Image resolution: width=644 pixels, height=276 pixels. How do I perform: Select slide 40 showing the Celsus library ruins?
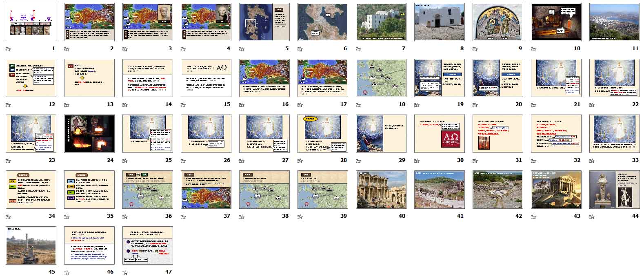(x=381, y=190)
